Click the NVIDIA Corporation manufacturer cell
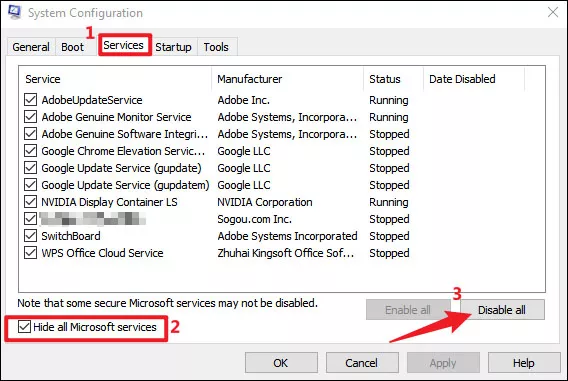 point(265,202)
